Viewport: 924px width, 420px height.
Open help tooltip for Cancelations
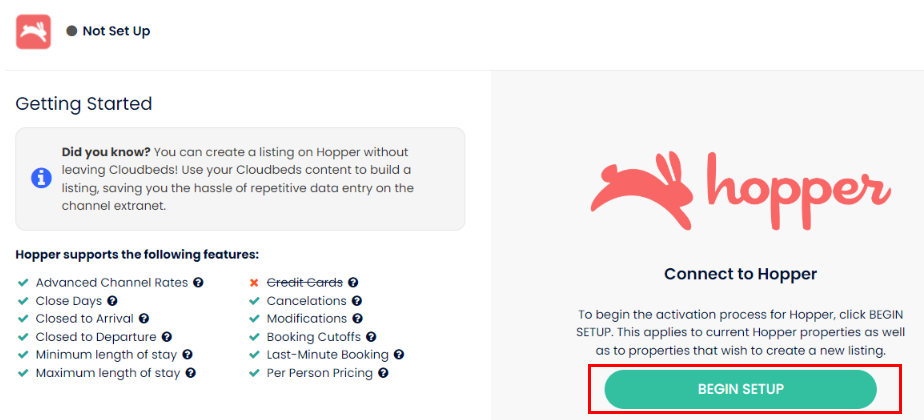pyautogui.click(x=357, y=301)
